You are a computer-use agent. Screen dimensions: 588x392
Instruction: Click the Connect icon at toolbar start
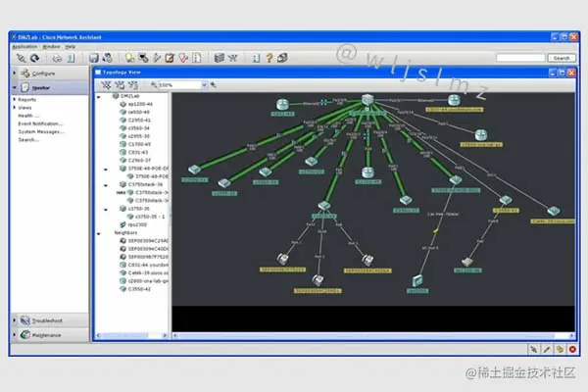(21, 58)
